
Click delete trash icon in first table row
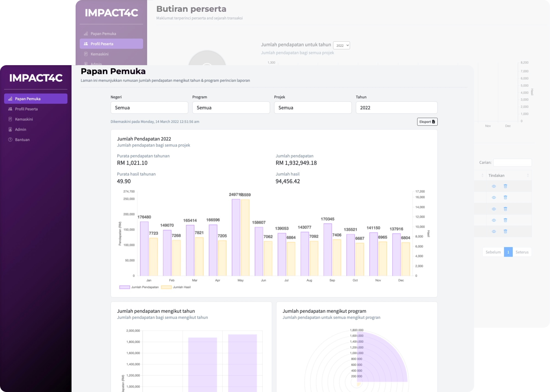pyautogui.click(x=505, y=186)
